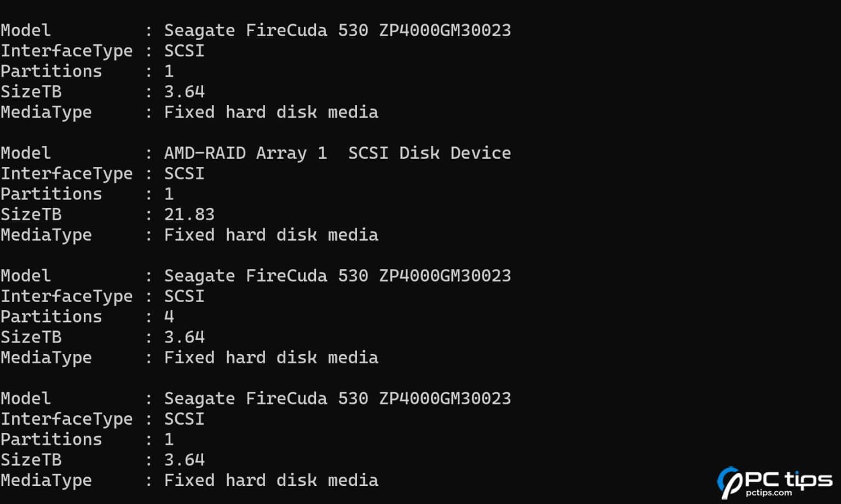The width and height of the screenshot is (841, 504).
Task: Select the first disk's SCSI interface value
Action: click(x=184, y=51)
